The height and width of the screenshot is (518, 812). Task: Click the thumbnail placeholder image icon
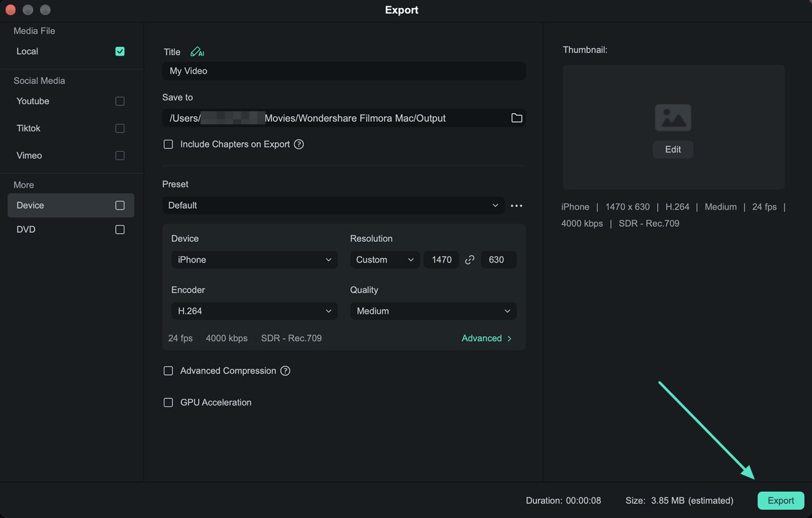coord(673,117)
